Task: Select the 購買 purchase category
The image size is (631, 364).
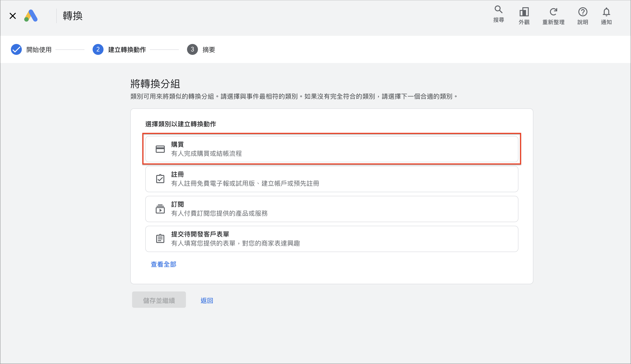Action: [332, 149]
